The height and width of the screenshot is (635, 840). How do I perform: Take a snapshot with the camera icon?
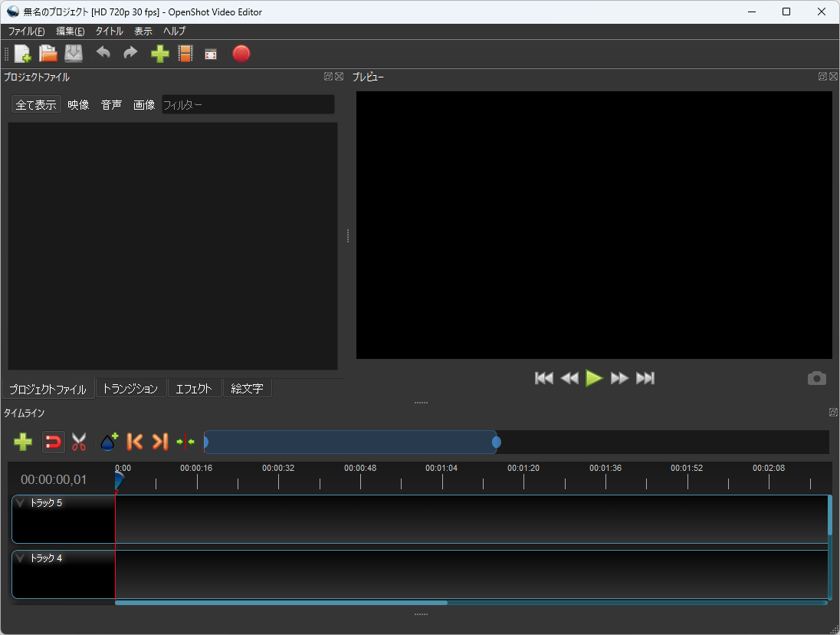click(816, 378)
